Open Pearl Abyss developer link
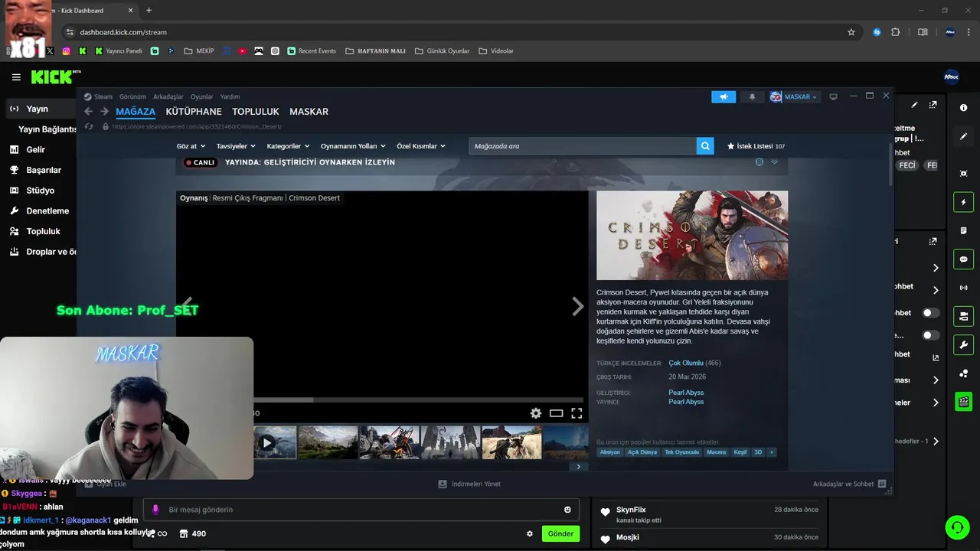Screen dimensions: 980x551 click(x=686, y=393)
